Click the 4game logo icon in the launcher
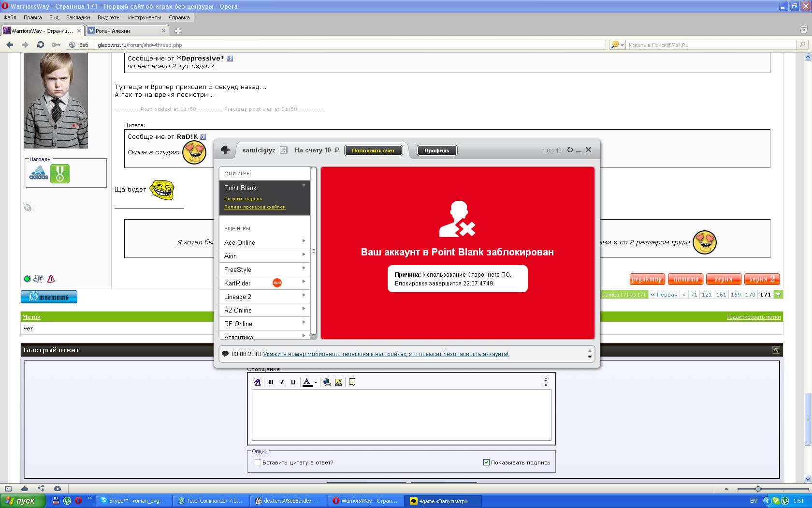The height and width of the screenshot is (508, 812). 225,150
